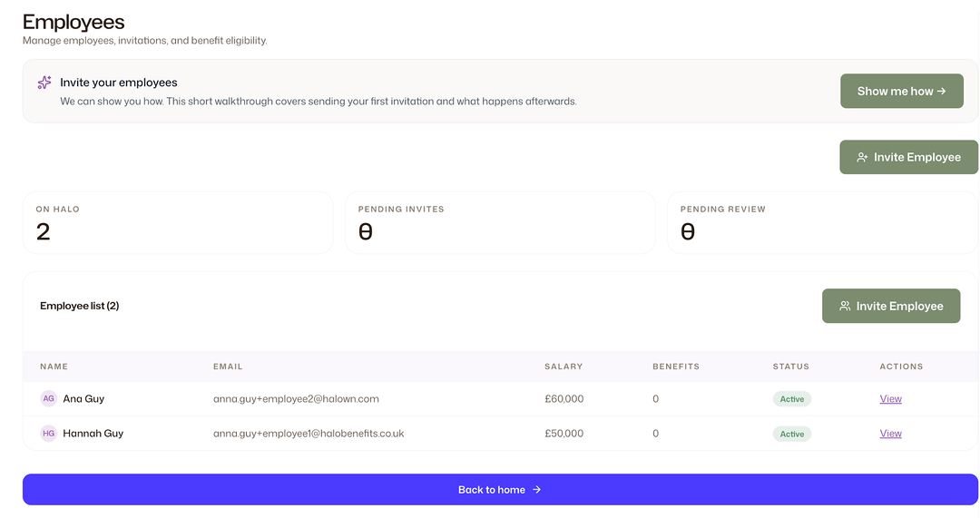Select the name Hannah Guy
Viewport: 980px width, 518px height.
[x=93, y=433]
